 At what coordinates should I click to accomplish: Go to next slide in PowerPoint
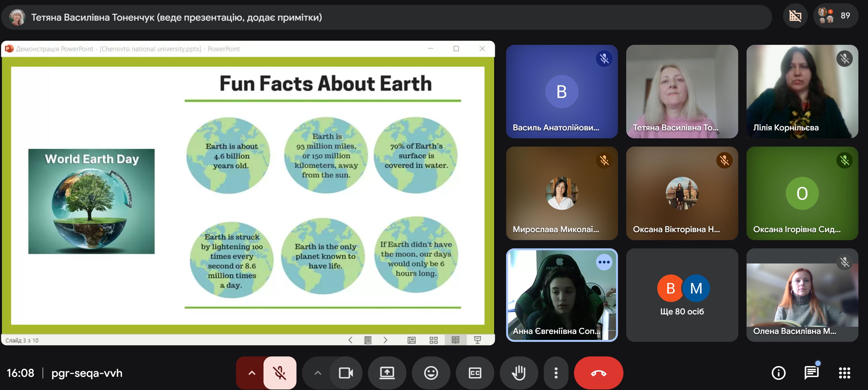[x=385, y=340]
